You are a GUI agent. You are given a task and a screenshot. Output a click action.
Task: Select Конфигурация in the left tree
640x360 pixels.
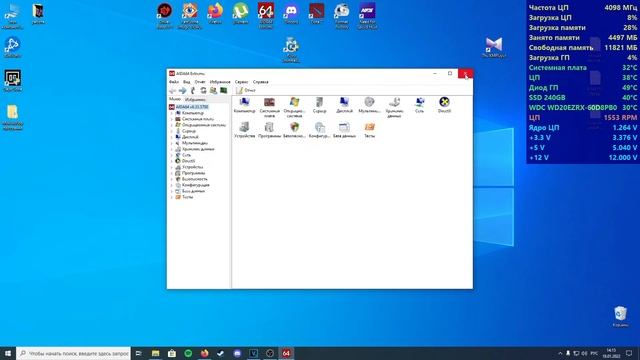196,185
